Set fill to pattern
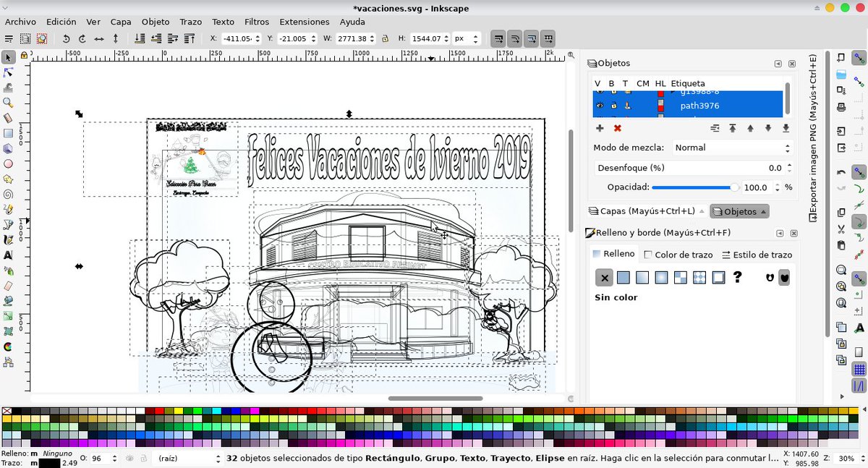 coord(699,277)
